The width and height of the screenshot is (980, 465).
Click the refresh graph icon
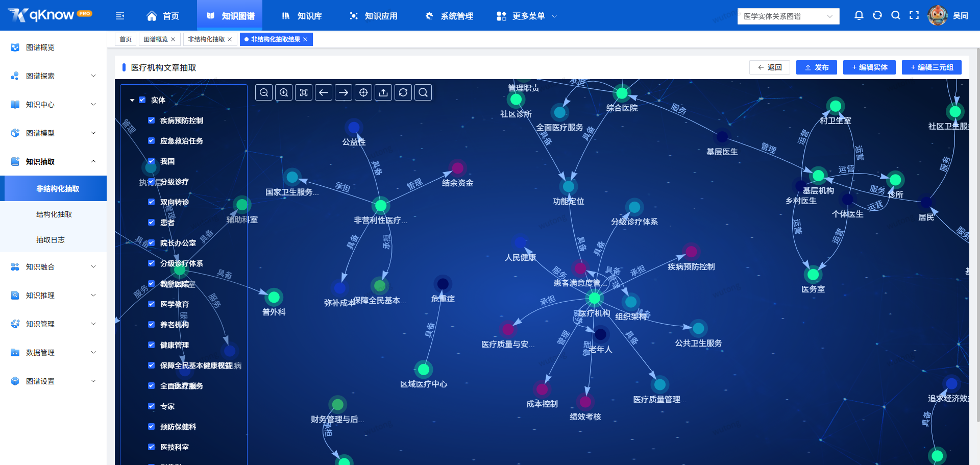(x=403, y=92)
